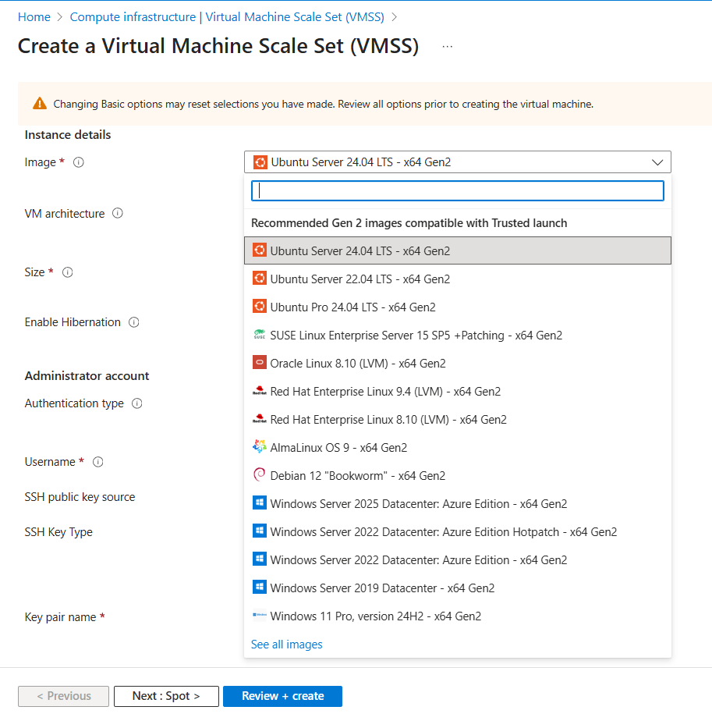Click the image search filter field
Image resolution: width=712 pixels, height=728 pixels.
[457, 191]
